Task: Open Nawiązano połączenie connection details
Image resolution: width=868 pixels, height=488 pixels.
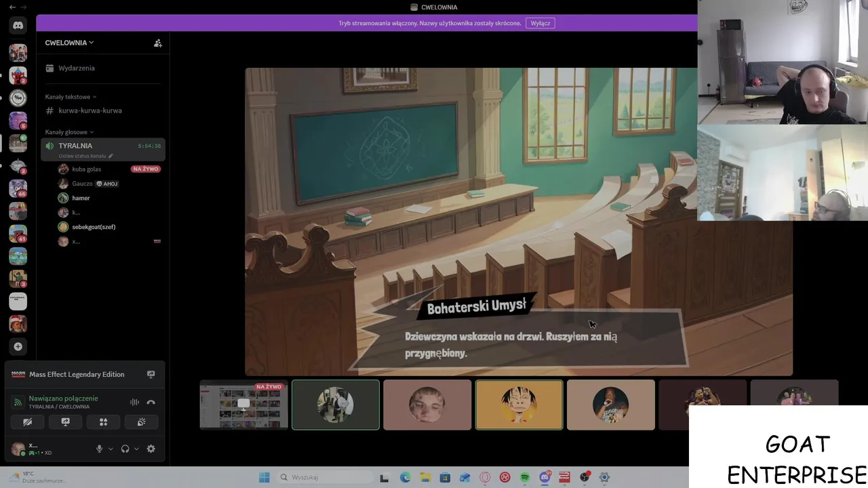Action: 63,399
